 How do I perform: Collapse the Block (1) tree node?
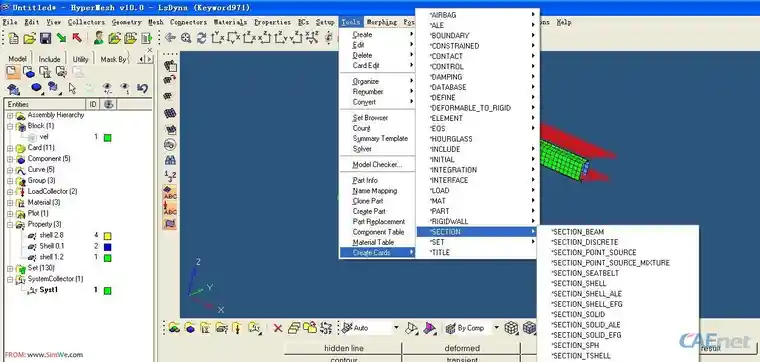pos(10,126)
